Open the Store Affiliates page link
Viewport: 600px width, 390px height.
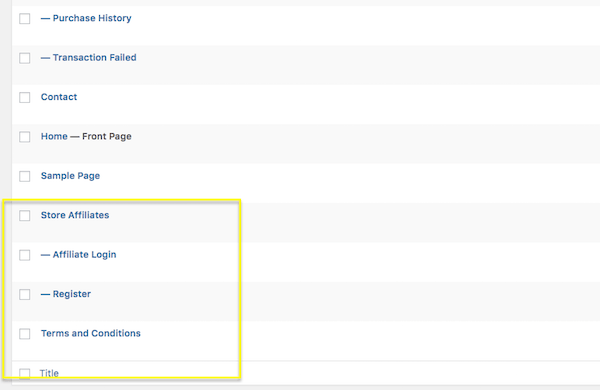coord(75,215)
